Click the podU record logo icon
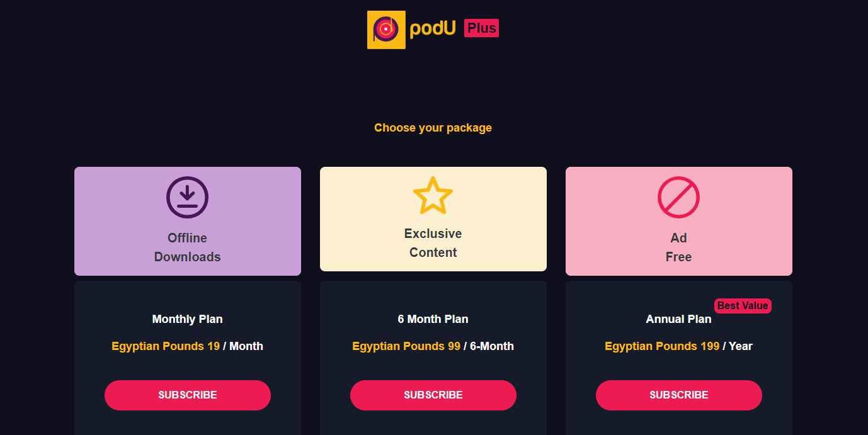868x435 pixels. 386,30
